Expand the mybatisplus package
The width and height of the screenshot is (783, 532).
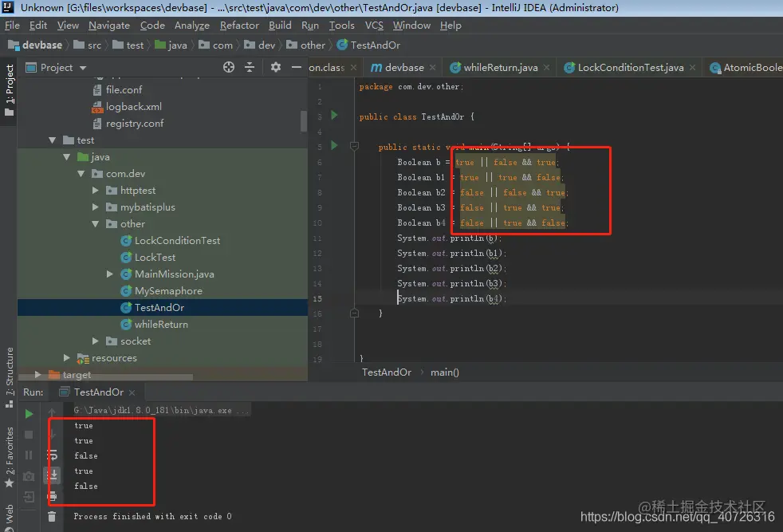pyautogui.click(x=96, y=207)
